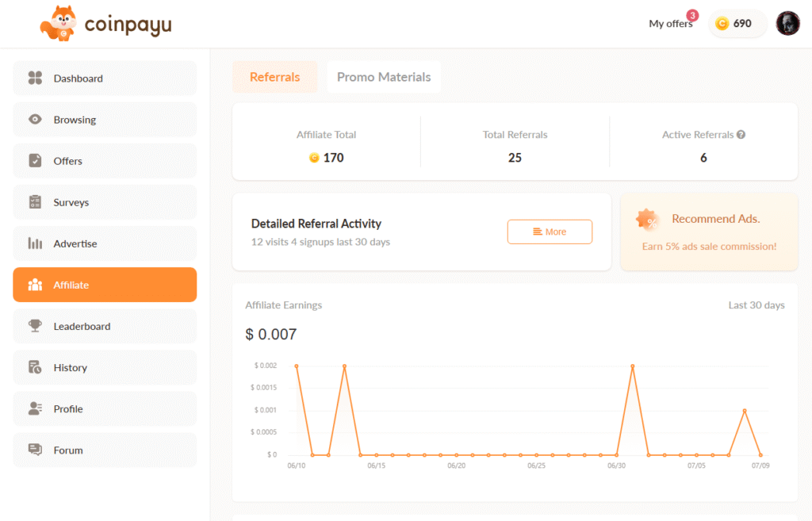This screenshot has height=521, width=812.
Task: Open My offers in the header
Action: 671,23
